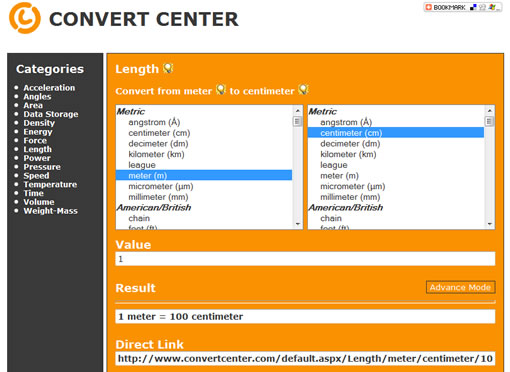Select meter (m) in the from list

204,175
